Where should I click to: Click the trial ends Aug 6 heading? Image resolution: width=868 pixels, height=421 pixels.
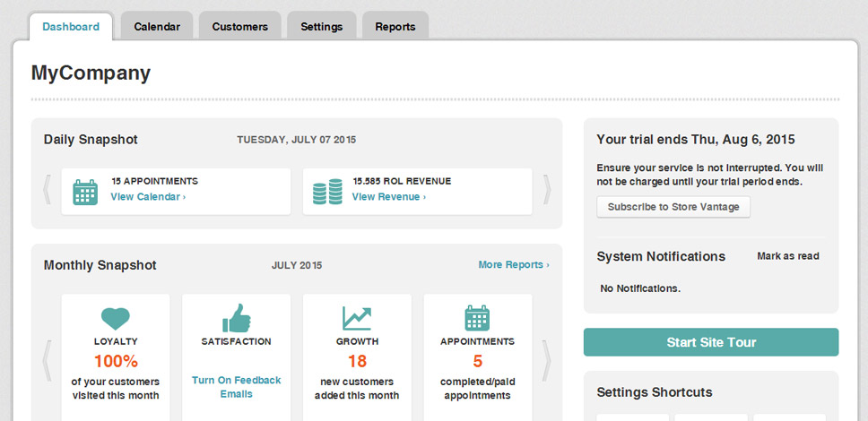[x=696, y=140]
